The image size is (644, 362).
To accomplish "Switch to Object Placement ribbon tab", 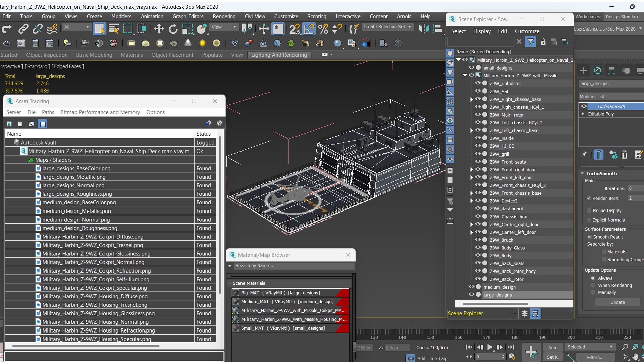I will click(x=172, y=55).
